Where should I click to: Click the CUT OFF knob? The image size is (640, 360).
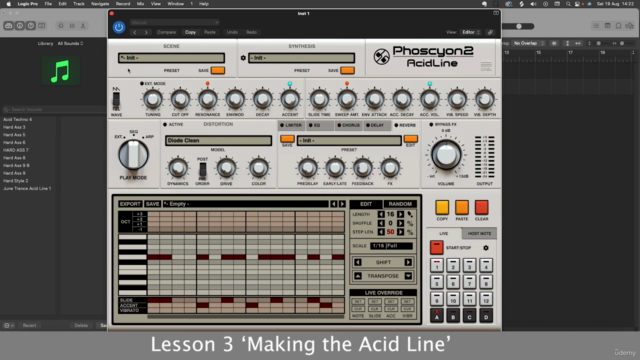(180, 99)
